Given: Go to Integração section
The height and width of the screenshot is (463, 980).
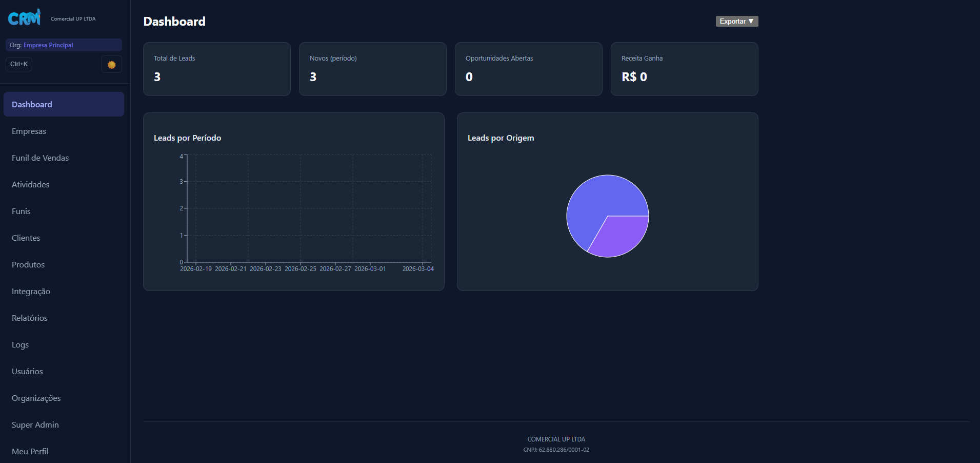Looking at the screenshot, I should (31, 292).
